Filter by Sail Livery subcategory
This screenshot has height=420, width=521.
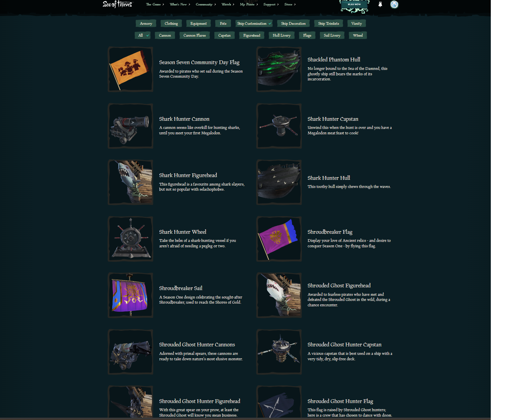[332, 35]
